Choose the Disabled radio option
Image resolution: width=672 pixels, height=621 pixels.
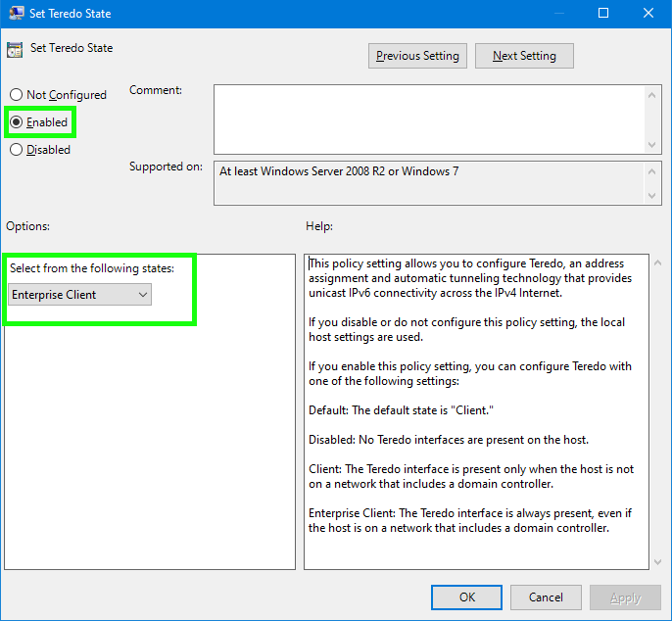tap(16, 150)
